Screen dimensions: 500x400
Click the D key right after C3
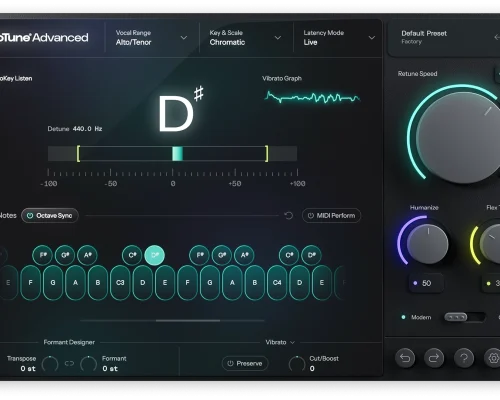(143, 283)
